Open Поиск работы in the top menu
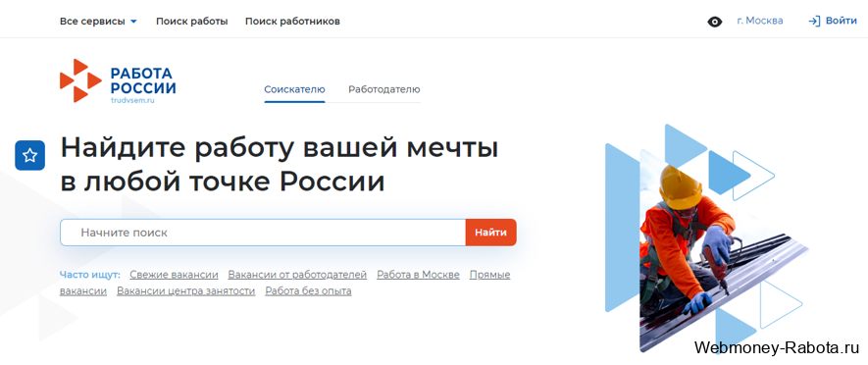 pos(191,22)
